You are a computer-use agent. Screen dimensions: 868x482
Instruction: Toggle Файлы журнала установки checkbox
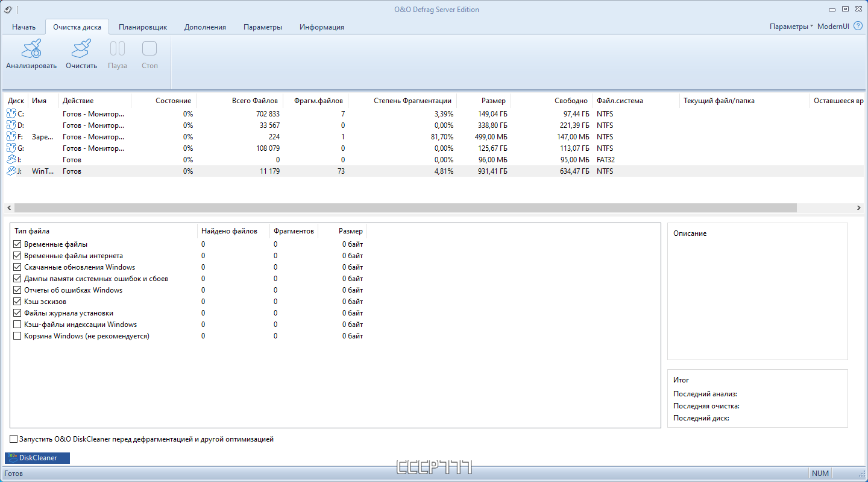tap(17, 313)
